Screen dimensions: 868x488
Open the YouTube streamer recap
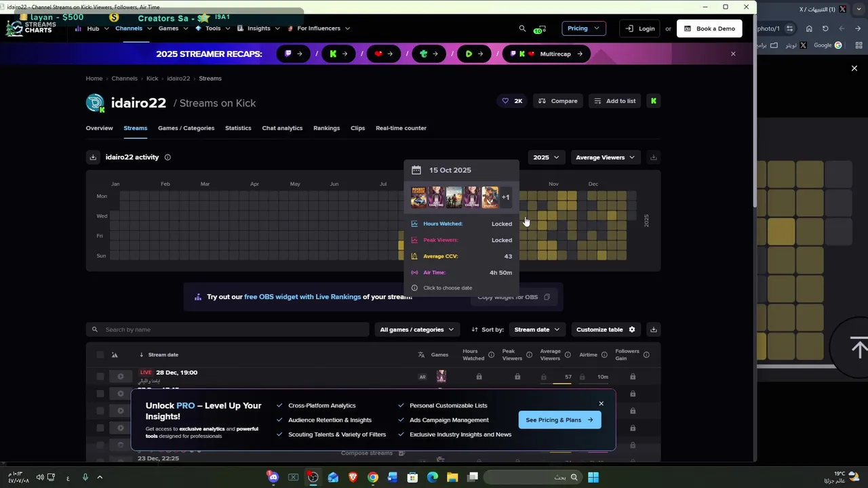point(384,54)
